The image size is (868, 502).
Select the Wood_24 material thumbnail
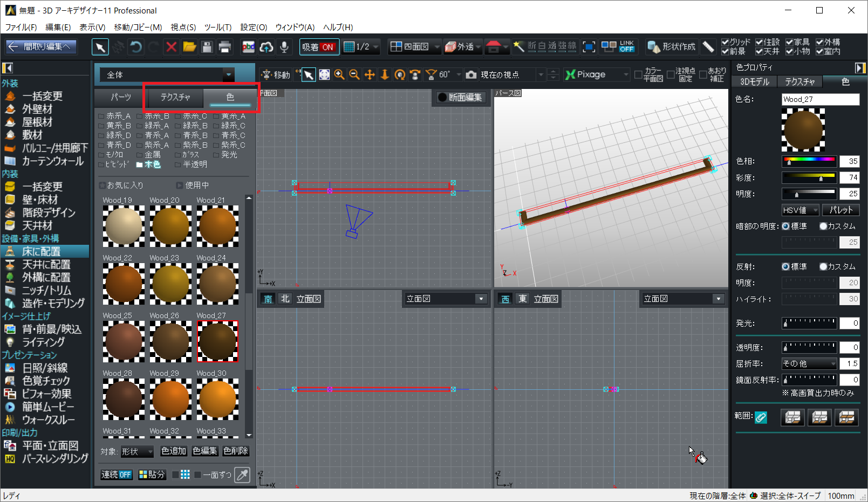pyautogui.click(x=217, y=284)
